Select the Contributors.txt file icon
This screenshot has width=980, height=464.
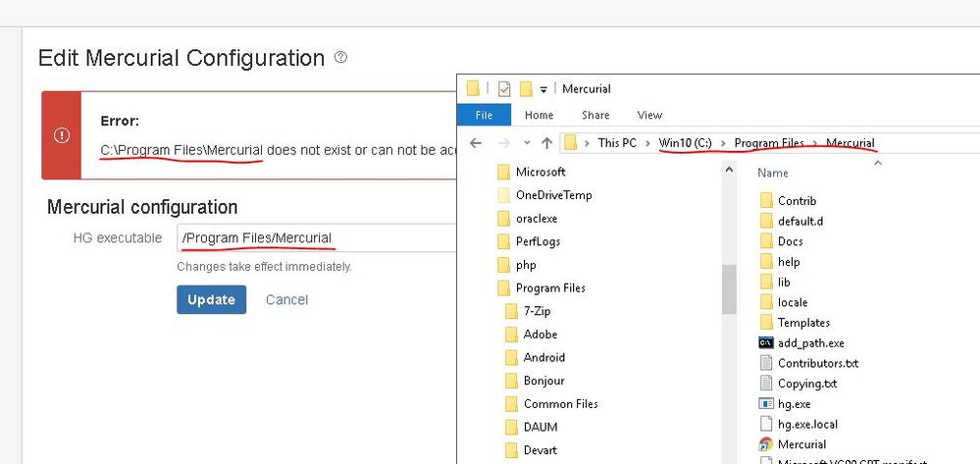point(766,363)
